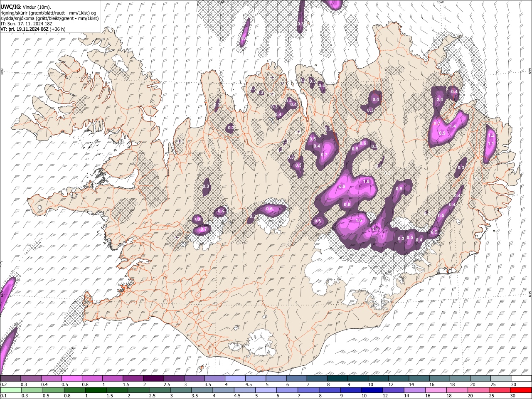This screenshot has width=532, height=399.
Task: Click the 25 label in the rain legend row
Action: tap(492, 396)
